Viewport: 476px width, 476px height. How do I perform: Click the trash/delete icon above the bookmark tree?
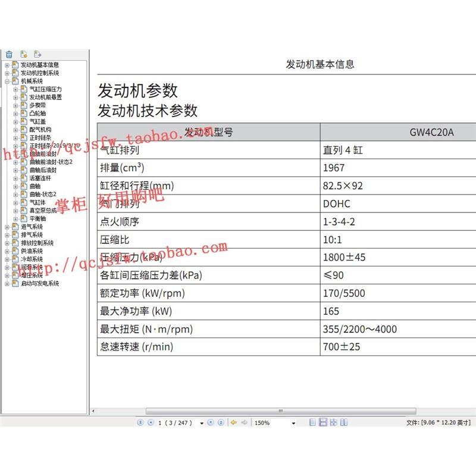(x=10, y=54)
